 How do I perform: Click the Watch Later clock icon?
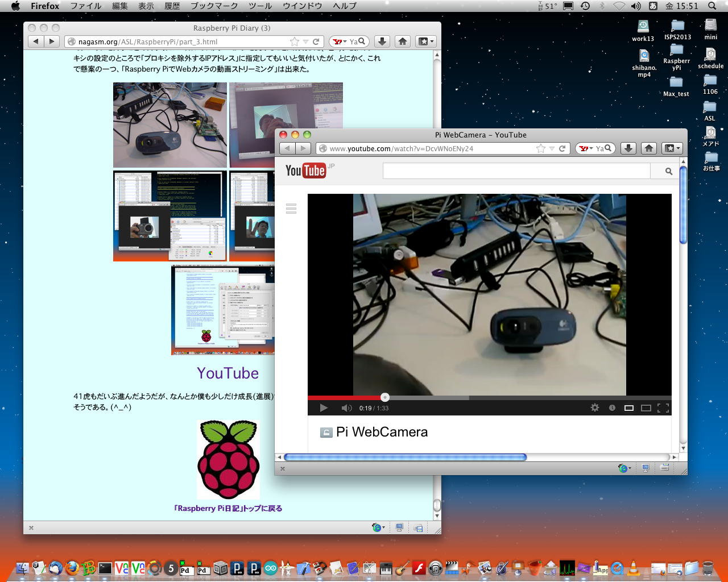point(612,408)
